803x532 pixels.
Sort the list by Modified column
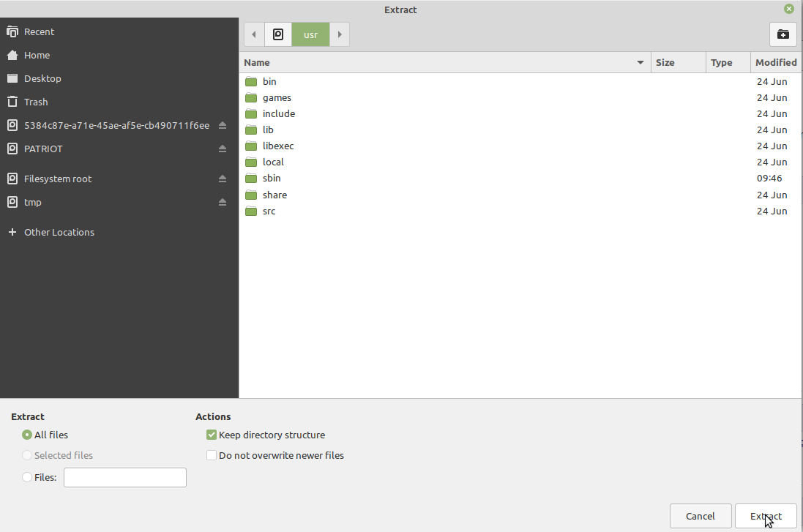point(776,63)
